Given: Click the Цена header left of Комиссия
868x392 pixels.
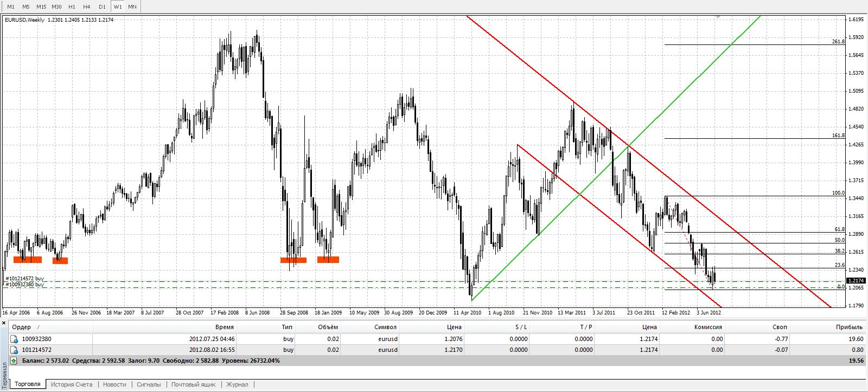Looking at the screenshot, I should click(x=627, y=327).
